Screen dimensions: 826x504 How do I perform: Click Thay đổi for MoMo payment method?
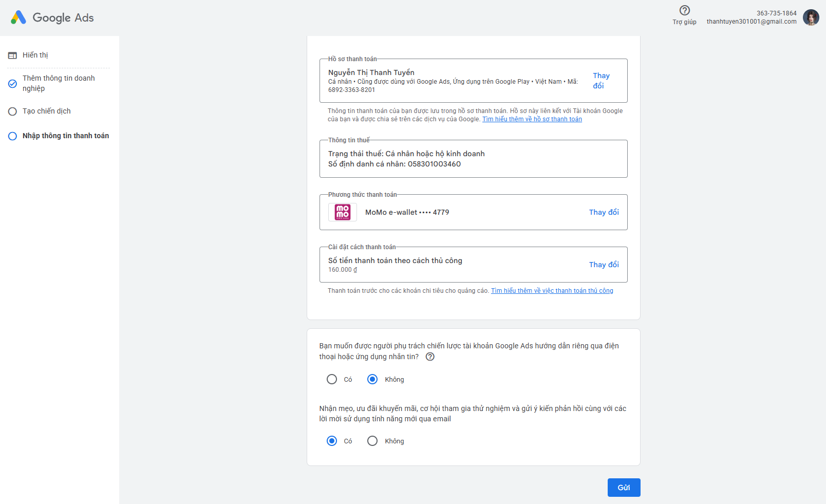click(x=604, y=212)
